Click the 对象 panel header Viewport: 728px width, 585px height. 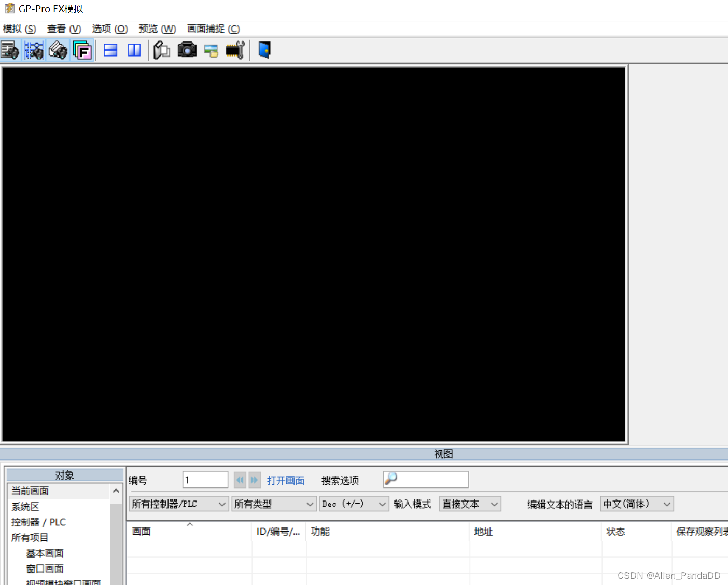coord(65,475)
